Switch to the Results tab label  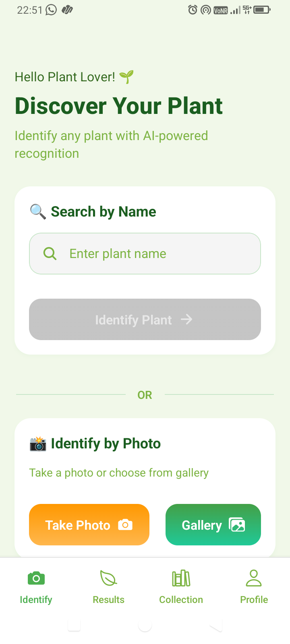tap(108, 600)
